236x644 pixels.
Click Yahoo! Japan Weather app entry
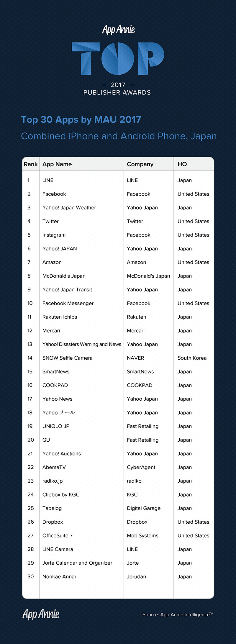(69, 208)
